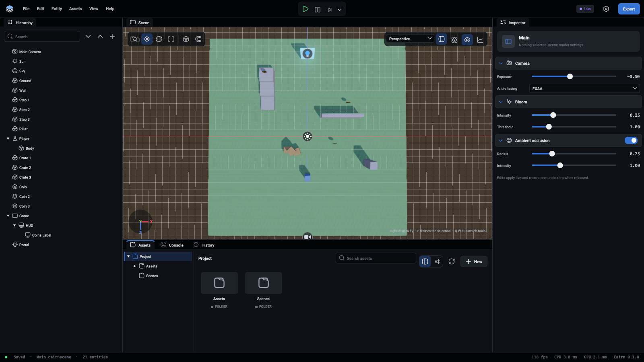Collapse the HUD node in hierarchy

click(x=14, y=226)
